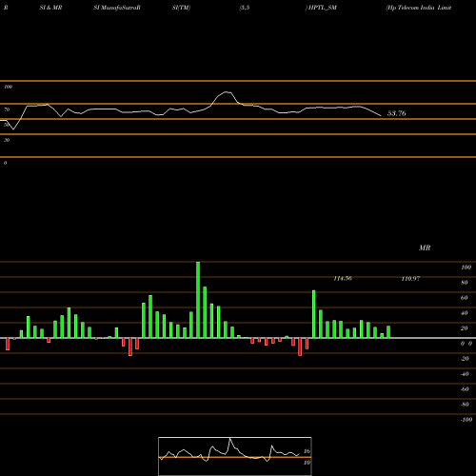
Task: Click the 80 label on MR axis
Action: point(465,283)
